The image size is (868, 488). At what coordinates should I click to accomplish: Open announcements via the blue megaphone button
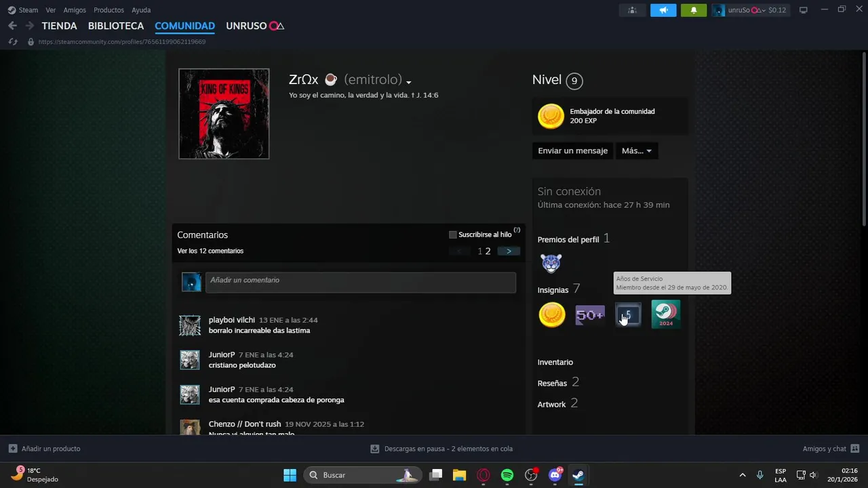[x=663, y=10]
